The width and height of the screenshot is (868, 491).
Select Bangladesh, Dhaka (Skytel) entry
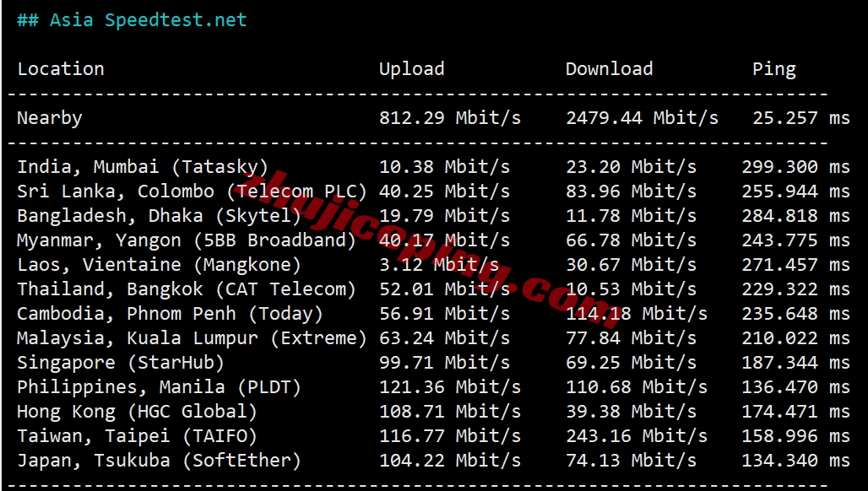click(433, 216)
